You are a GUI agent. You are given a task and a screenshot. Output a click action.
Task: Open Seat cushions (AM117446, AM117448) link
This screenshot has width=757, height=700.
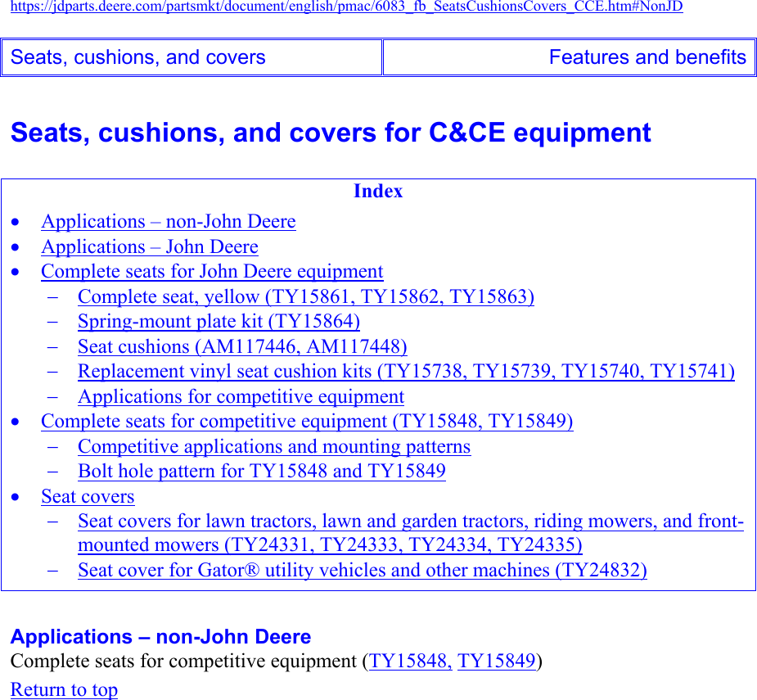pos(242,347)
